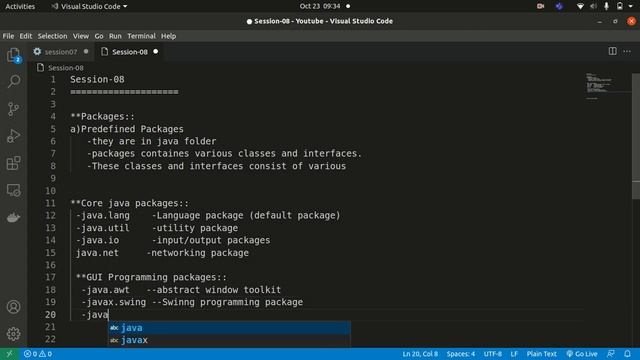Open the Manage gear in activity bar
Screen dimensions: 640x360
pyautogui.click(x=13, y=334)
